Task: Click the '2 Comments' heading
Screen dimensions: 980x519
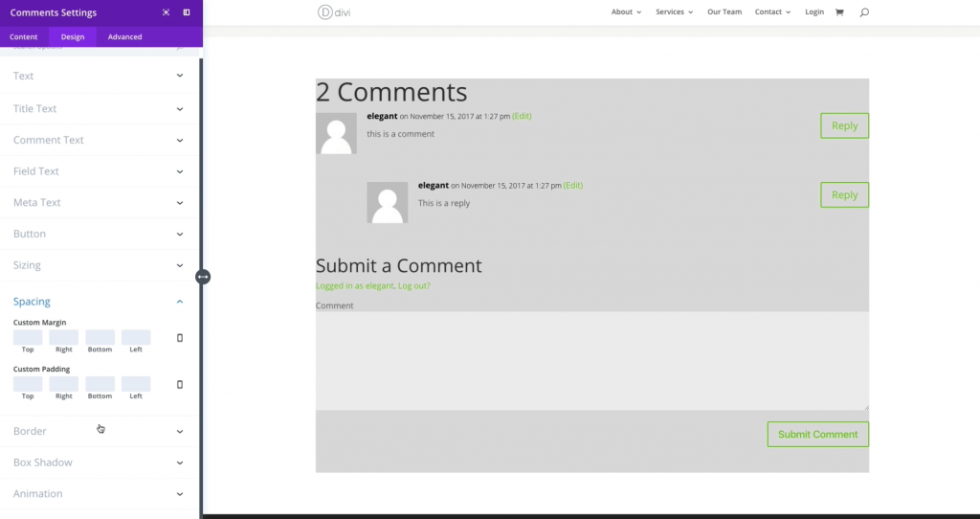Action: [391, 92]
